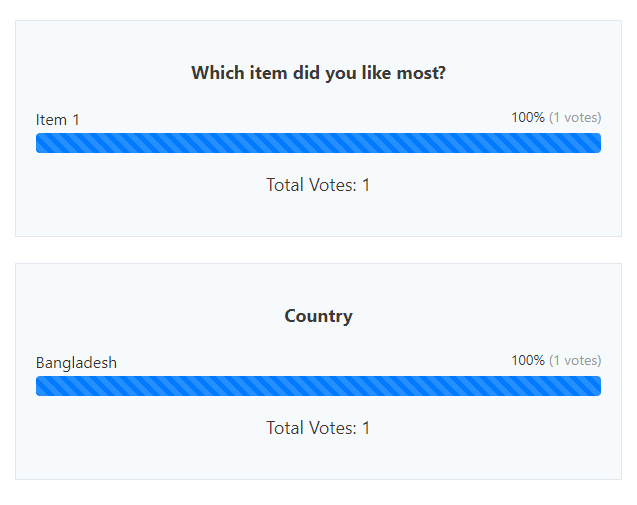Viewport: 637px width, 505px height.
Task: Click the white gap between the two poll cards
Action: [x=318, y=250]
